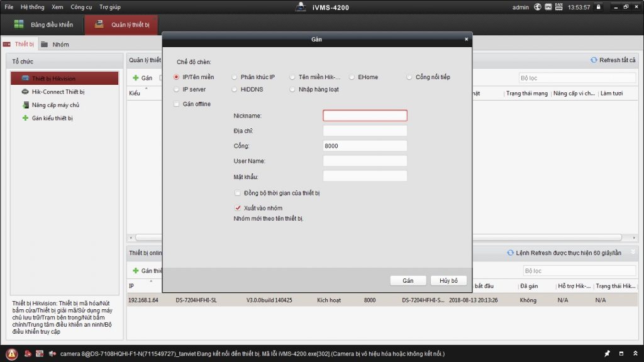
Task: Click the lock screen padlock icon
Action: (598, 7)
